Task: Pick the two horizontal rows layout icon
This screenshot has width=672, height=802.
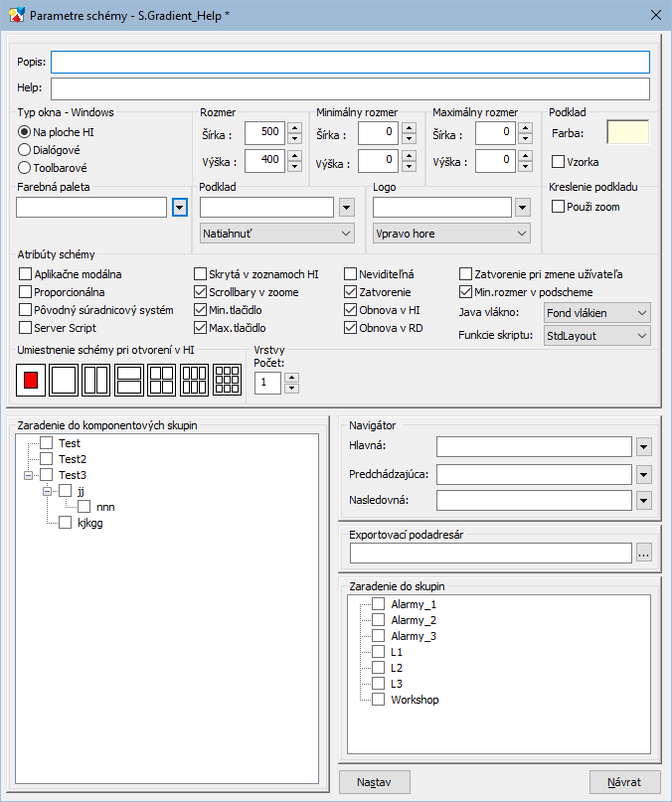Action: tap(129, 379)
